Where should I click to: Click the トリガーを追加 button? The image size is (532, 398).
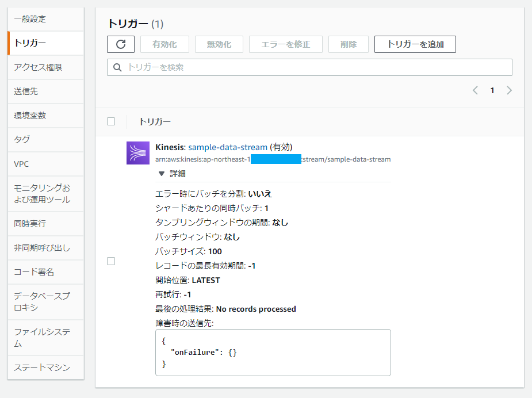pyautogui.click(x=415, y=44)
